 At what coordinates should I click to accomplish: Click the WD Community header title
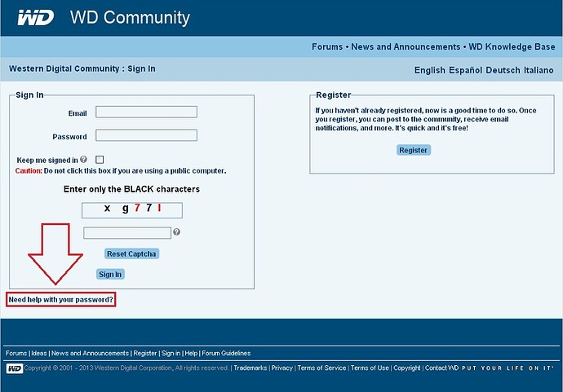coord(130,18)
